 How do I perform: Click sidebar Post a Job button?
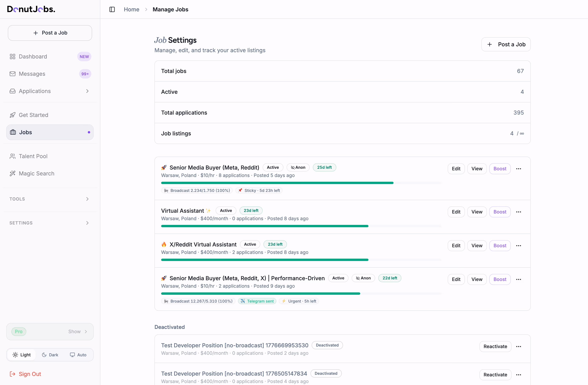click(x=50, y=33)
